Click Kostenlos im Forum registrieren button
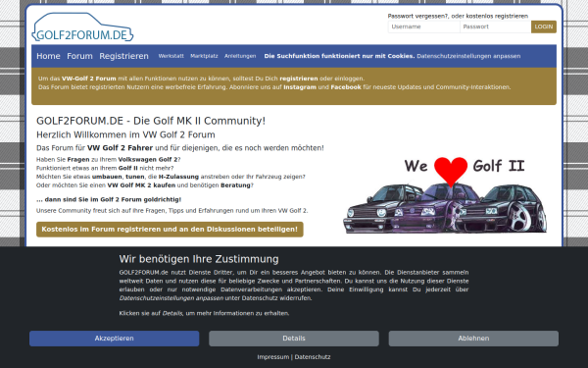Screen dimensions: 588x368 (170, 229)
